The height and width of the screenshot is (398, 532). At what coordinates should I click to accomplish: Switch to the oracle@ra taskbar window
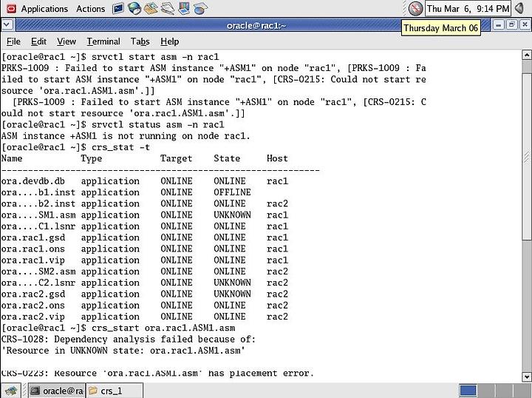(56, 391)
